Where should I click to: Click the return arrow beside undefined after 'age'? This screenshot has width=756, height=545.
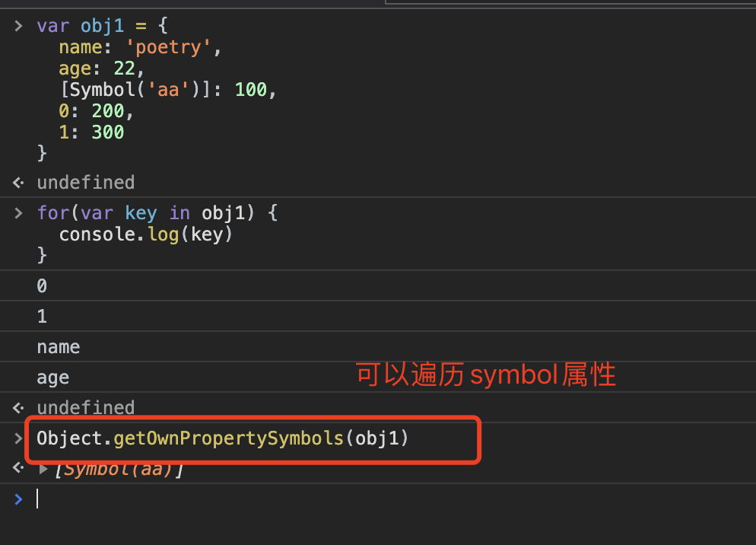18,408
